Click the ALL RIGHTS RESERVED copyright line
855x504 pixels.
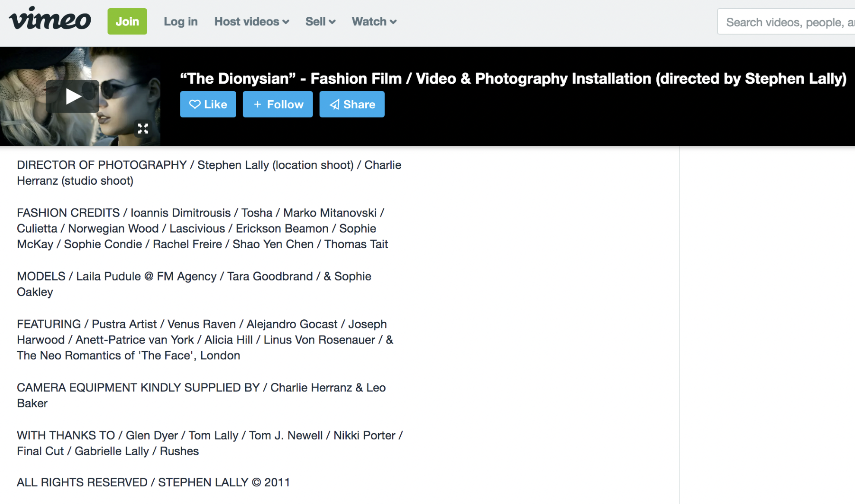coord(153,482)
